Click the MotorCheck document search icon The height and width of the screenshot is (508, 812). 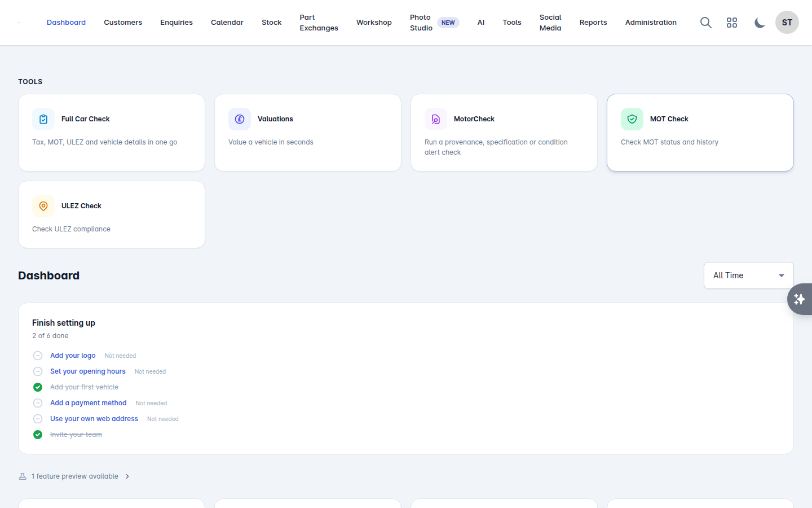(436, 119)
